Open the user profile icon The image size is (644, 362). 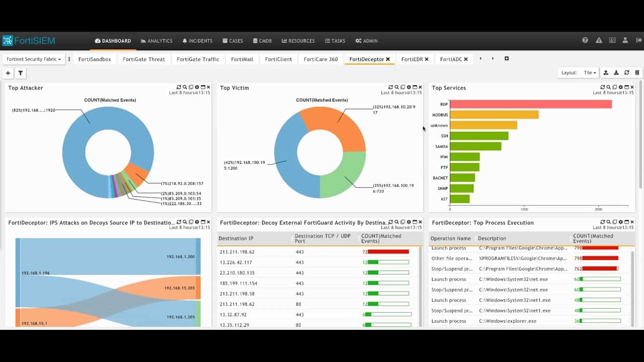point(625,41)
